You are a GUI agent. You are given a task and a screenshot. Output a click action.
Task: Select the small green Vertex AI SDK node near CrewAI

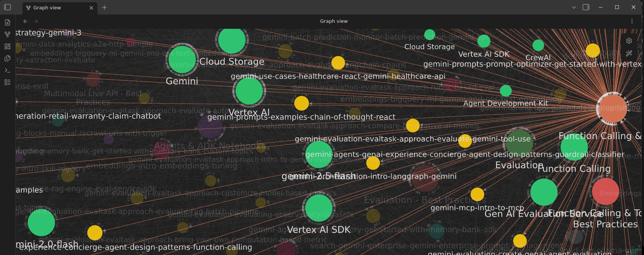pyautogui.click(x=484, y=41)
